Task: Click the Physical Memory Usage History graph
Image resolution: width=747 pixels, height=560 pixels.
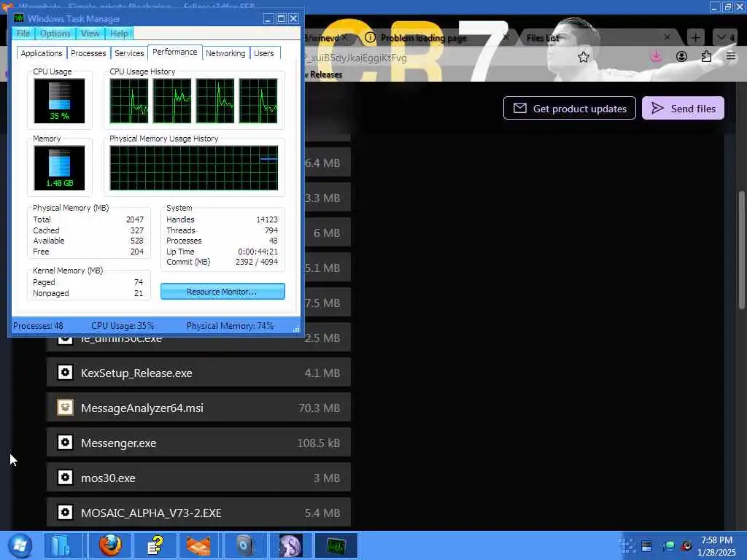Action: (194, 168)
